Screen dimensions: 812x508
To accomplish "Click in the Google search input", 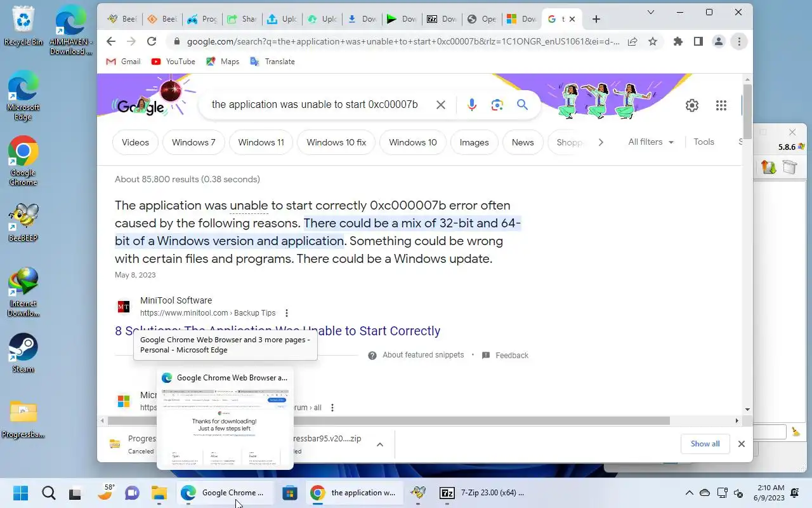I will tap(315, 105).
